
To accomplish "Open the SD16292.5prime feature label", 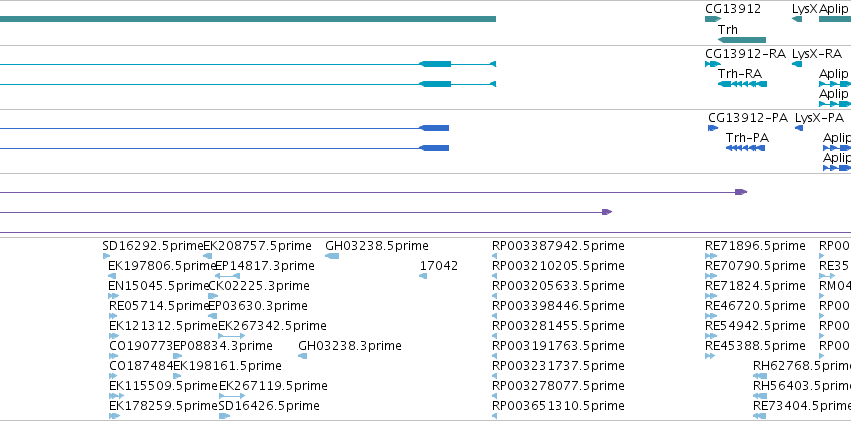I will (x=153, y=246).
